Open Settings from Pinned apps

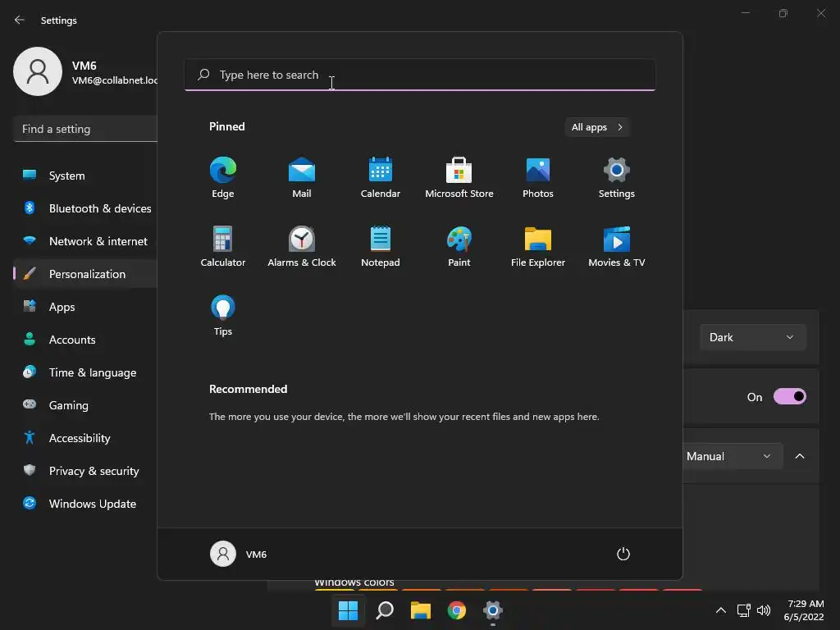pos(617,177)
